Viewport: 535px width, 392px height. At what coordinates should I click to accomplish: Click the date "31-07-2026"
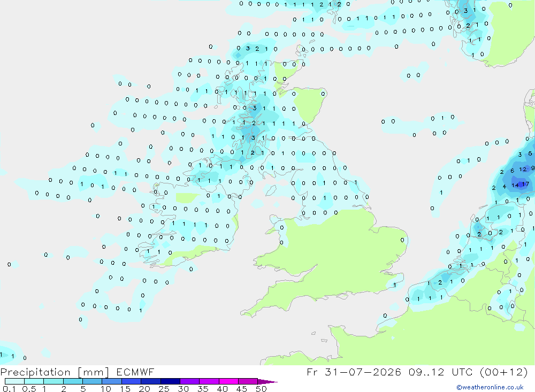point(363,372)
